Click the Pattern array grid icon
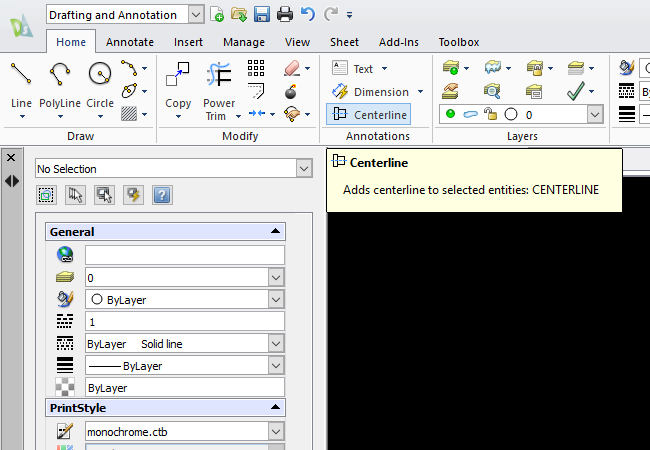 256,68
